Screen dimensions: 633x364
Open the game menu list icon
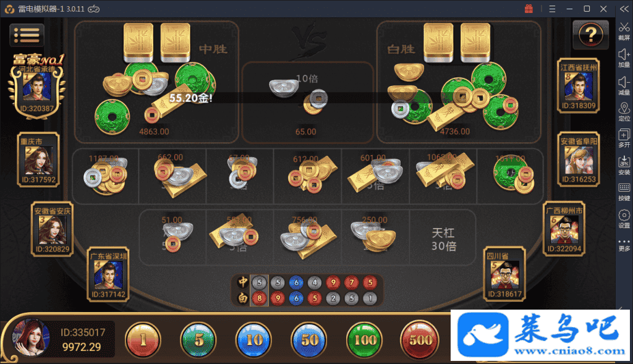[x=27, y=35]
